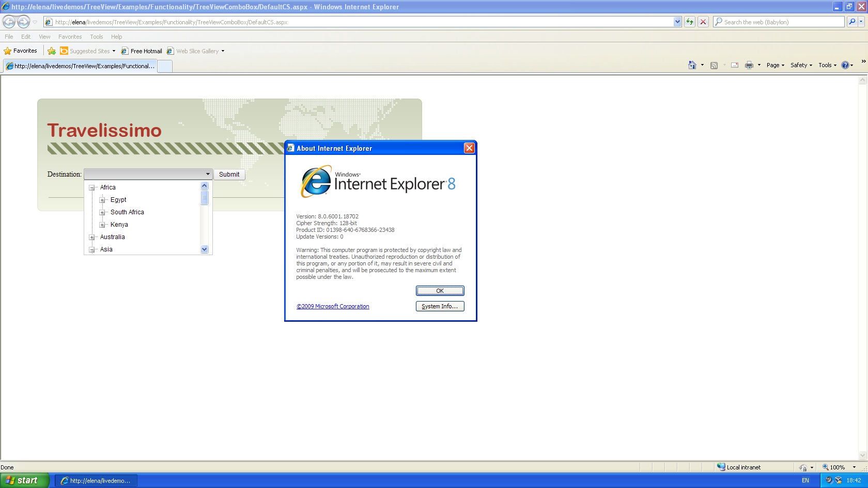Select Kenya in the destination tree

pyautogui.click(x=119, y=225)
